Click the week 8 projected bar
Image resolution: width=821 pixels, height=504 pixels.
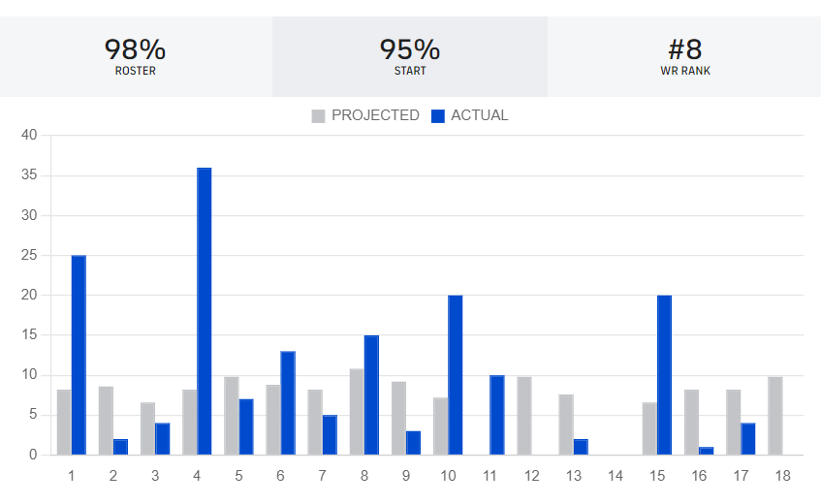(x=357, y=412)
